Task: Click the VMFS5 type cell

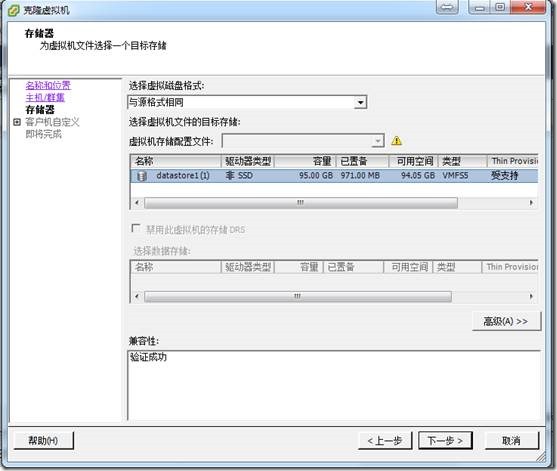Action: tap(455, 176)
